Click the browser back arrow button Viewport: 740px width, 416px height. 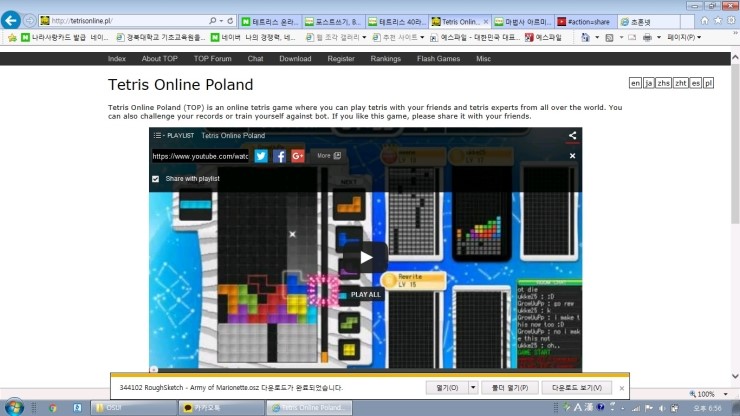(10, 20)
